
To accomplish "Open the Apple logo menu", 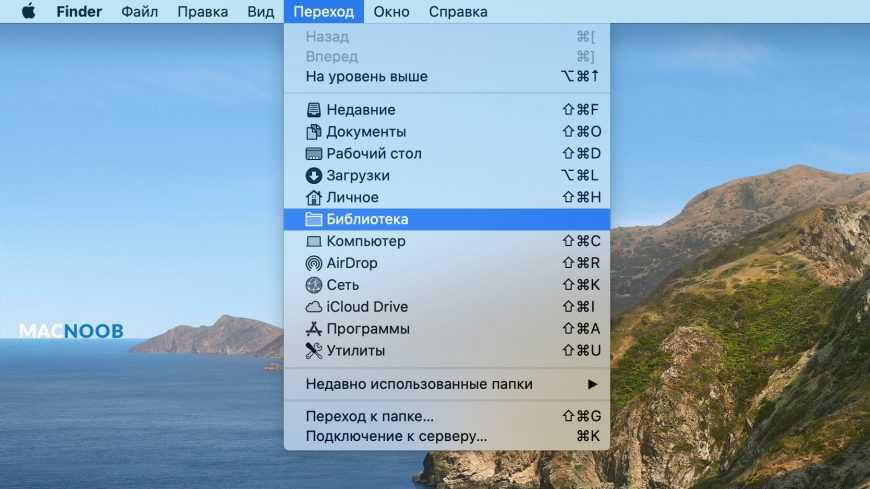I will [28, 11].
